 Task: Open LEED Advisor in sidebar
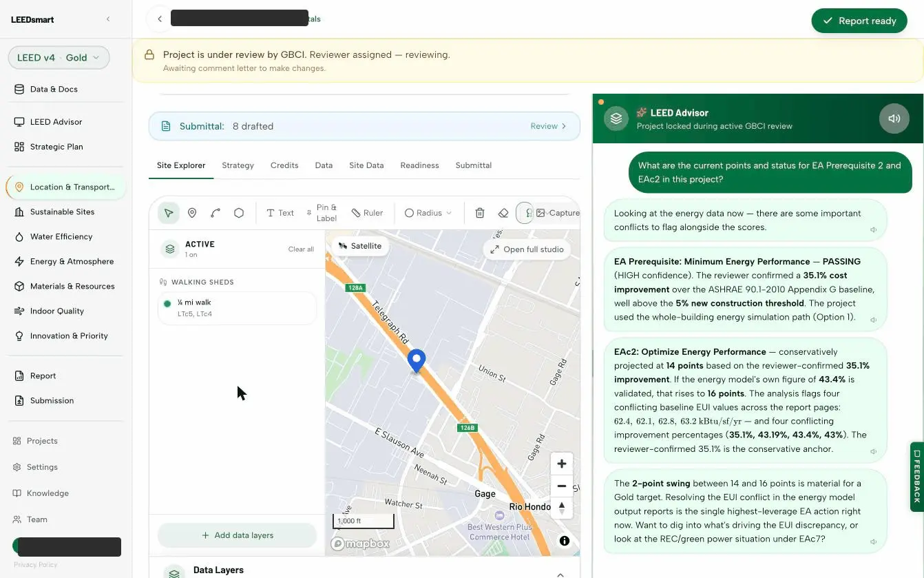pos(56,122)
